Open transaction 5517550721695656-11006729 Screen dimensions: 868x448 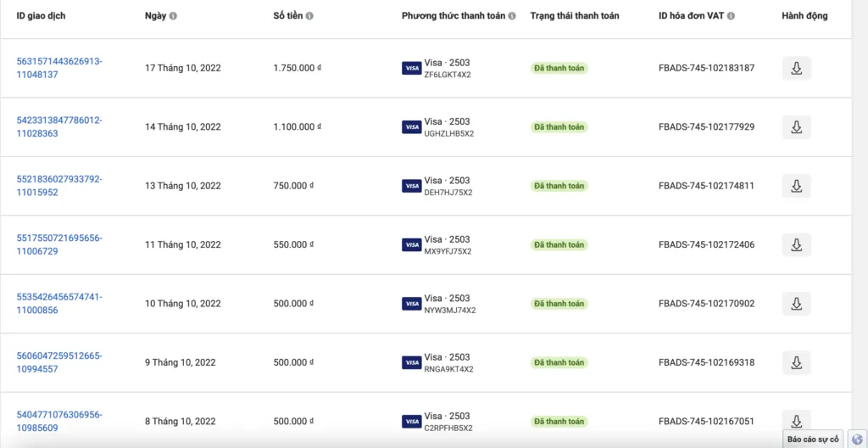(59, 244)
